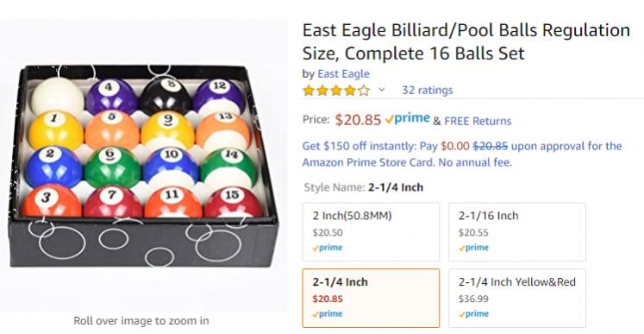Select the 2 Inch(50.8MM) style option
Image resolution: width=644 pixels, height=334 pixels.
pos(371,231)
